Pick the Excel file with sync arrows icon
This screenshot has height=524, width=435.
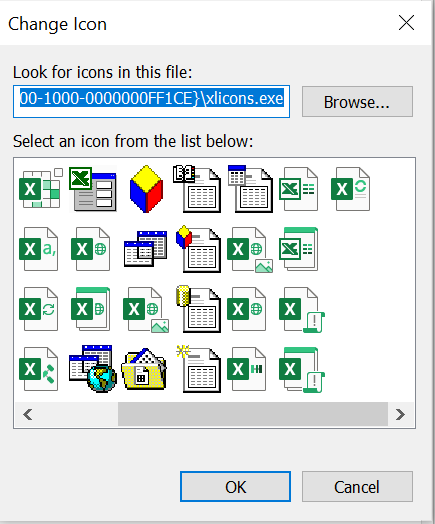point(39,309)
